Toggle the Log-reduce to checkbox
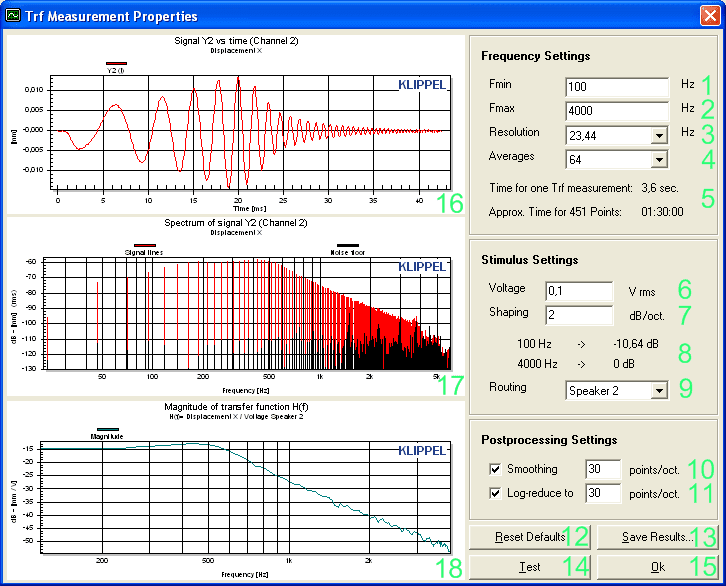 tap(495, 493)
